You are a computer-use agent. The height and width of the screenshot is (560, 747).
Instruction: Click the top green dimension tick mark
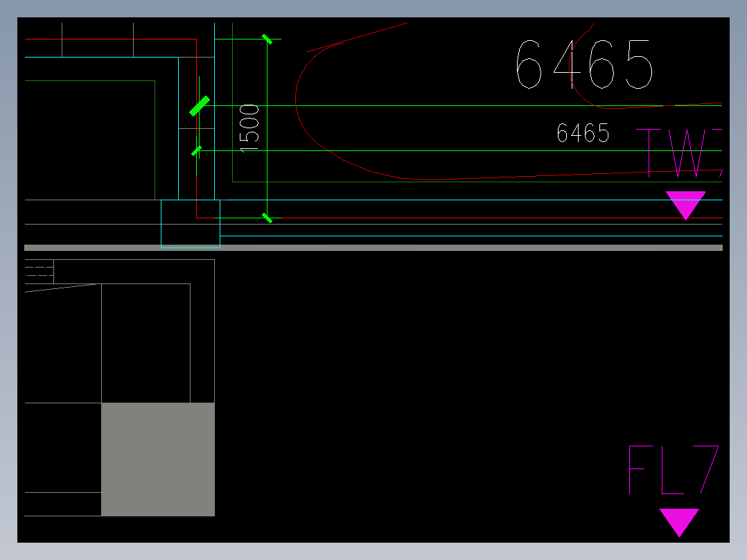click(x=267, y=39)
